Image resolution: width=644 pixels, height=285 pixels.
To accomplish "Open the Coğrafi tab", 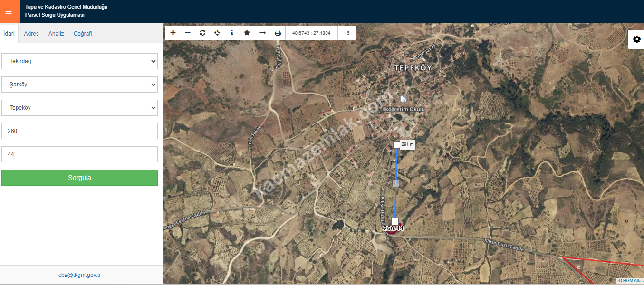I will (83, 34).
